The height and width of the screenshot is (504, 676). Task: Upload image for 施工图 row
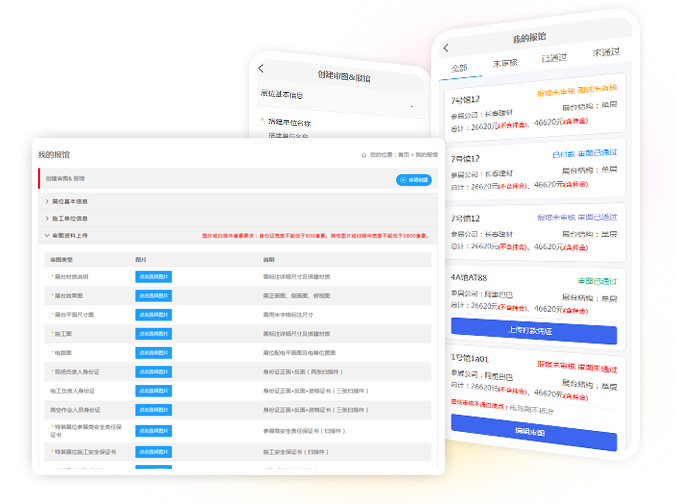(154, 334)
